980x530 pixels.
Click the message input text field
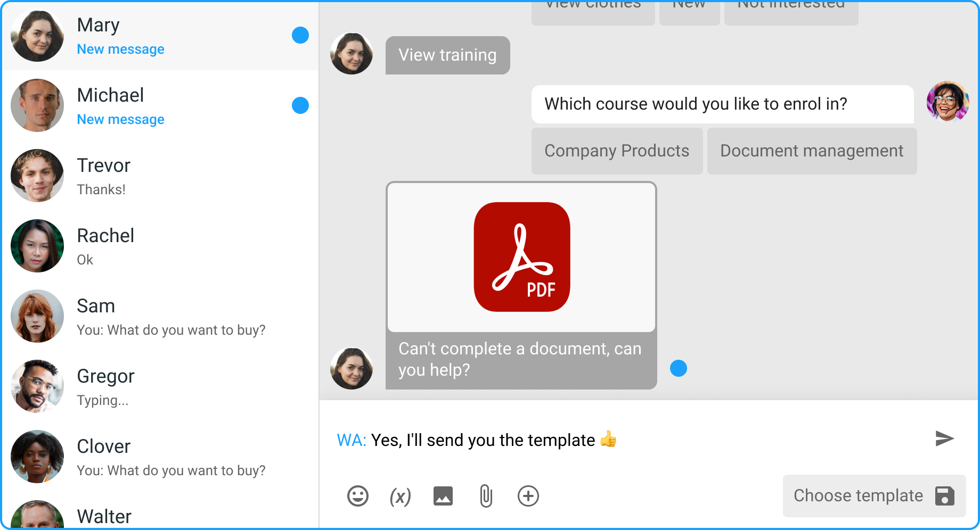[x=628, y=440]
